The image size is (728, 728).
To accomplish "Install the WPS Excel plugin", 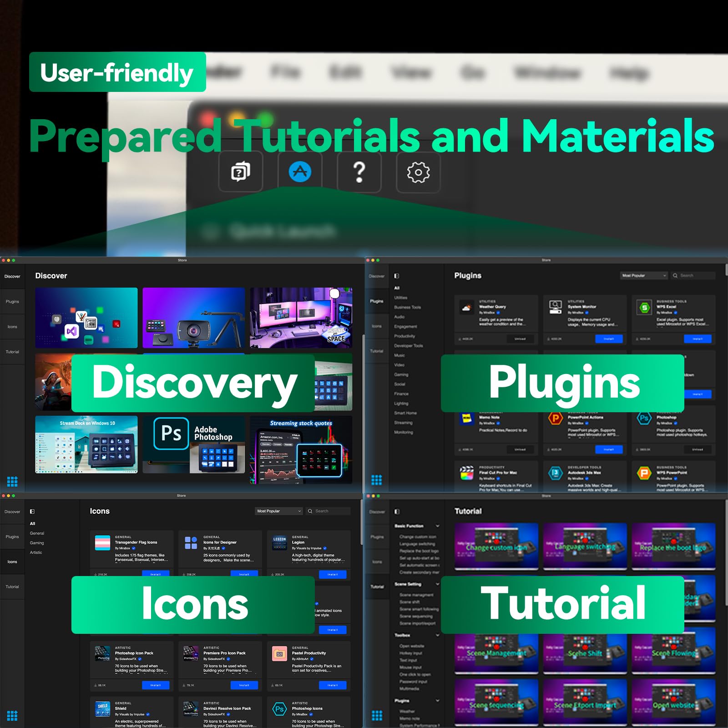I will tap(698, 339).
